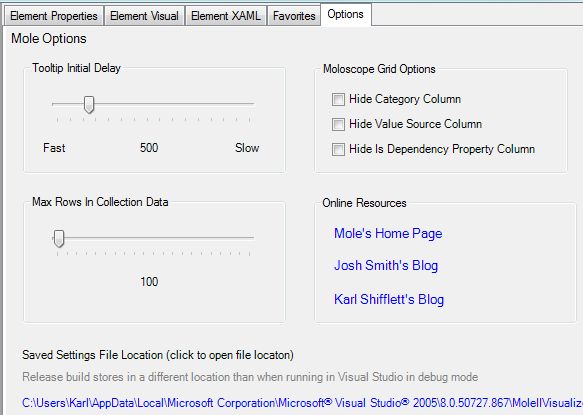The image size is (583, 415).
Task: Click the Max Rows In Collection Data slider thumb
Action: (x=59, y=238)
